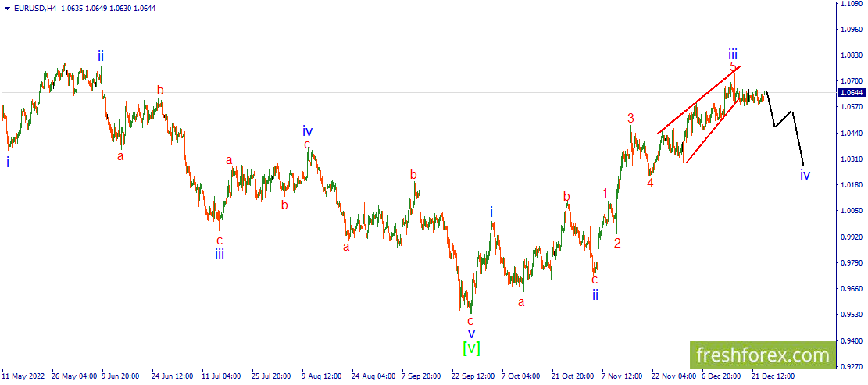Click the highlighted current price tag 1.0644
The image size is (868, 385).
[x=852, y=92]
